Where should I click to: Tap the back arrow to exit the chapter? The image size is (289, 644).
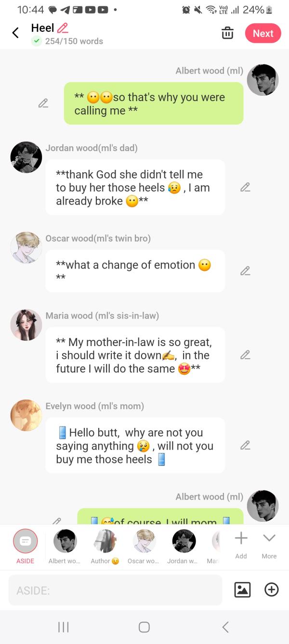tap(14, 33)
